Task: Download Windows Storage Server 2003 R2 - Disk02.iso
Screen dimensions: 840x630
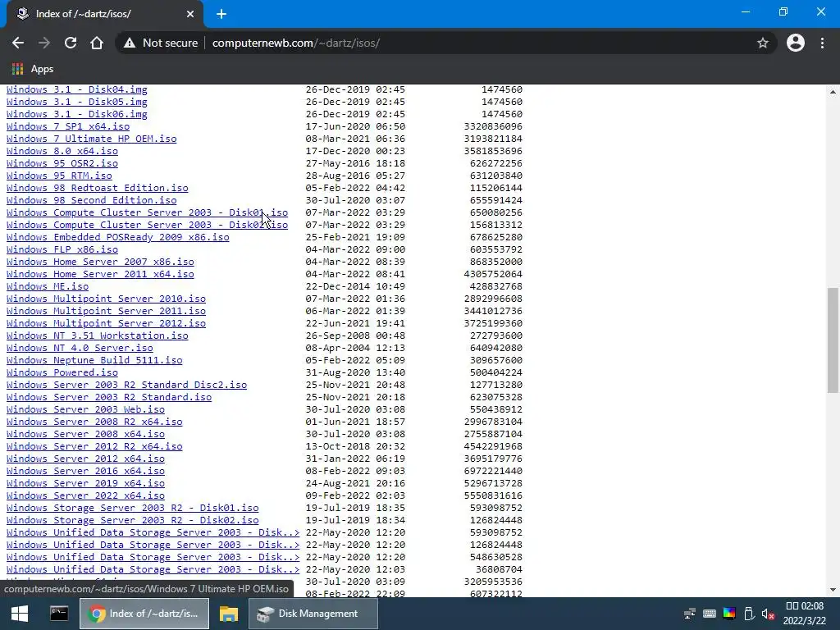Action: (133, 521)
